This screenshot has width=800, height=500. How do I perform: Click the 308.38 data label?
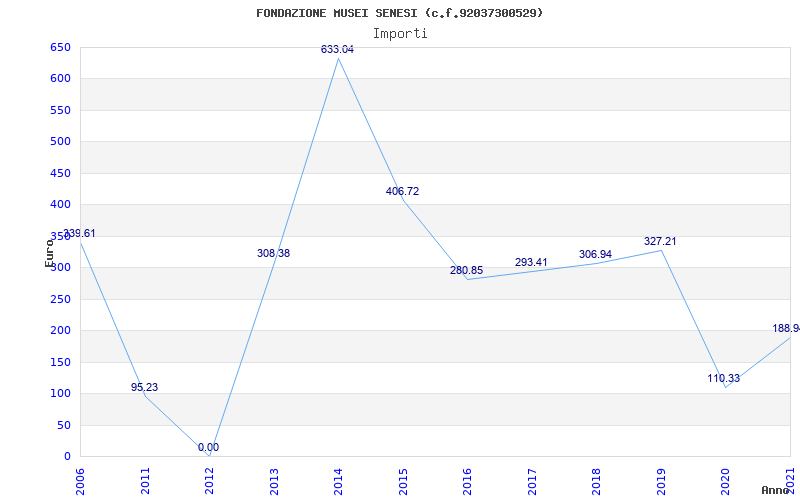[273, 253]
